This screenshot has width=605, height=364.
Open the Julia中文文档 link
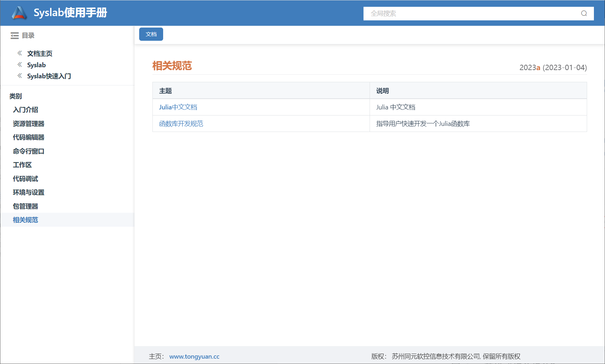pos(178,107)
